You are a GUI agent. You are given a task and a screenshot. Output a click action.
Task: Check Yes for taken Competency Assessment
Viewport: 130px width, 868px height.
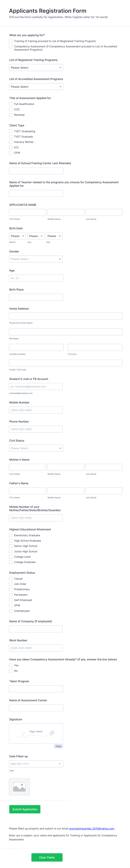[11, 665]
